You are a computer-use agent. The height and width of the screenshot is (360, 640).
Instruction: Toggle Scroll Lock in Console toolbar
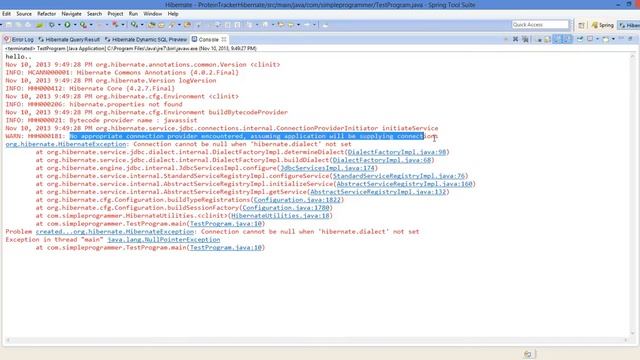(x=547, y=40)
